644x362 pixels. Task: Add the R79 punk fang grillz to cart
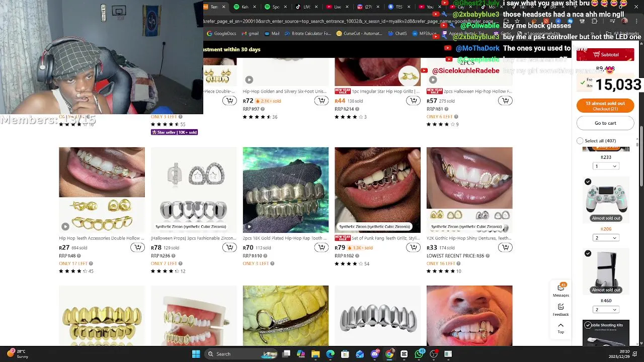413,247
